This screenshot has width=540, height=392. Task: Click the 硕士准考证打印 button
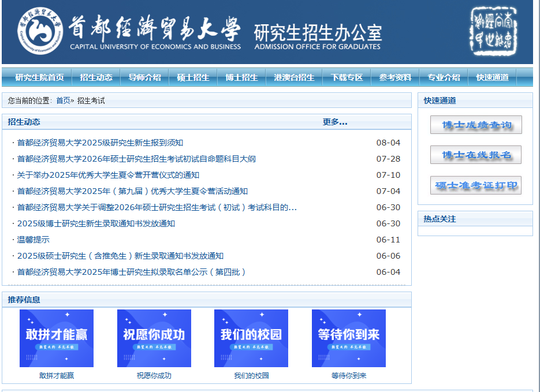476,185
